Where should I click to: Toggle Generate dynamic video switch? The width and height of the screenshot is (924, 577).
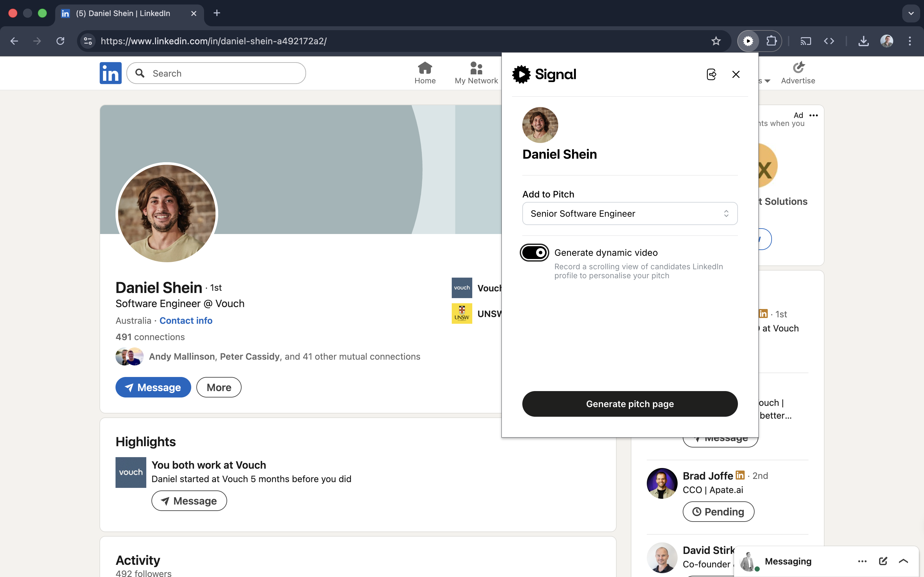point(534,253)
